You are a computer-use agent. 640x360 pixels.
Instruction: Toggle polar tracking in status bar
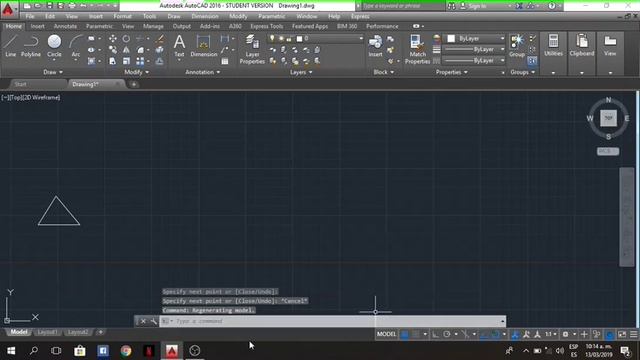click(447, 334)
